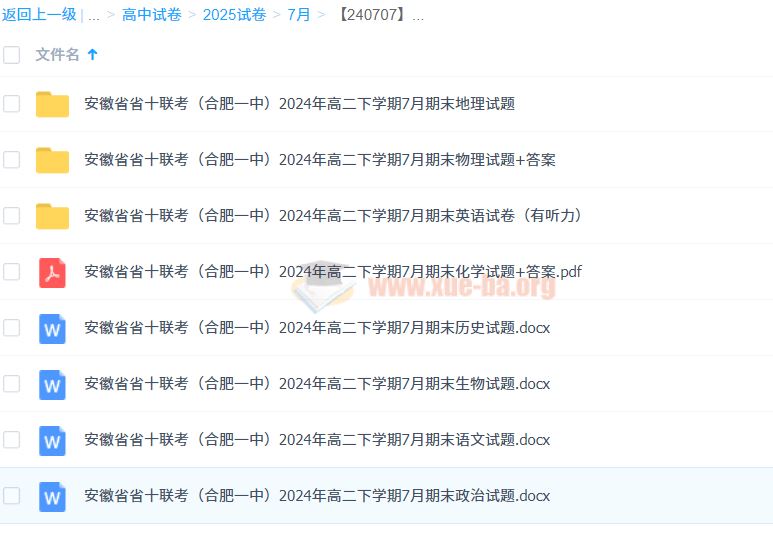Open the 期末地理试题 folder name
Viewport: 773px width, 541px height.
pos(299,104)
